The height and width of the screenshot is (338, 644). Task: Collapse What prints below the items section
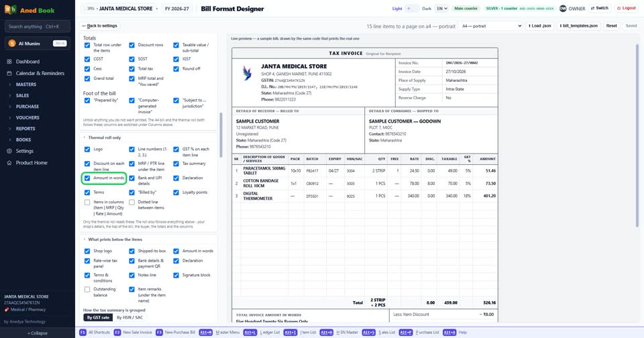113,239
